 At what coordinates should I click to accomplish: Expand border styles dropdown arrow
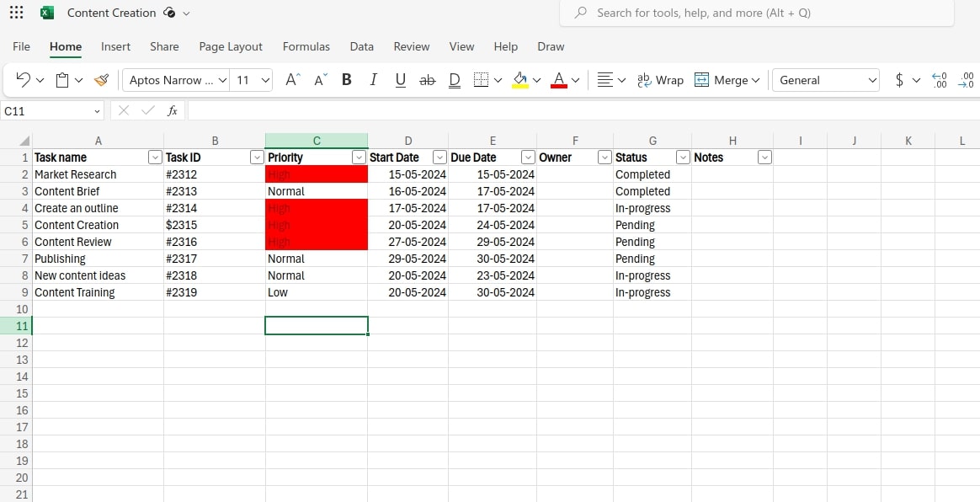click(x=498, y=80)
